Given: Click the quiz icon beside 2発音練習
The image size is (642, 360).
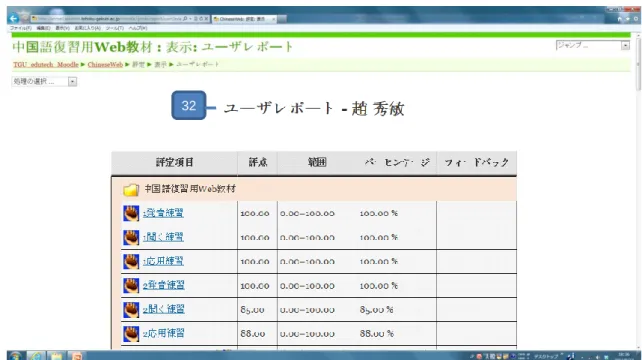Looking at the screenshot, I should [131, 285].
